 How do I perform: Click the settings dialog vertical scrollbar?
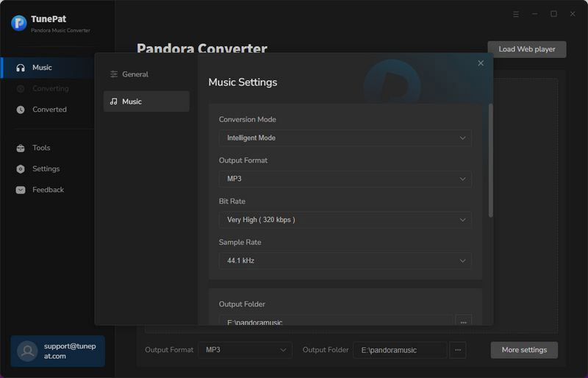coord(490,160)
